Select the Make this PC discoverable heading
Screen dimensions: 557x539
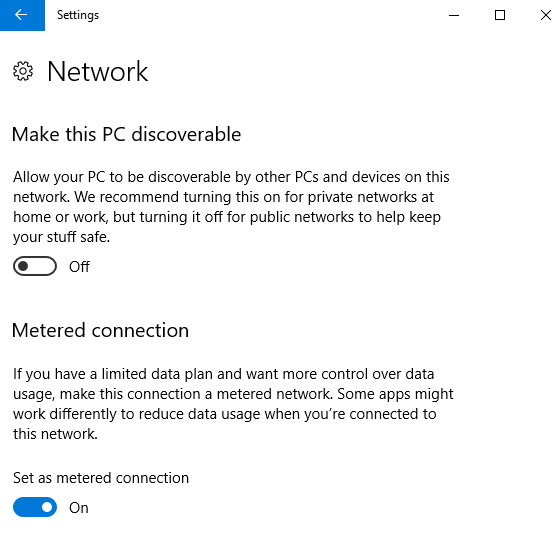coord(126,134)
